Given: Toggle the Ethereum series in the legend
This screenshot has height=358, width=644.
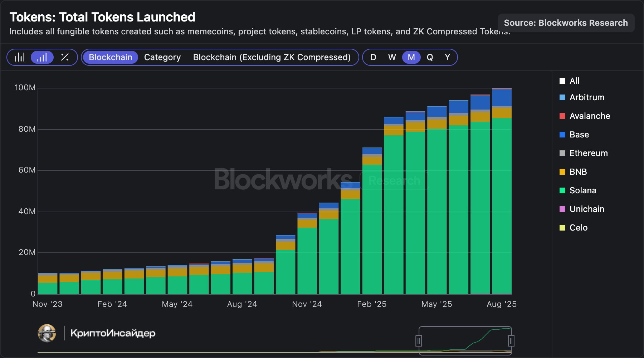Looking at the screenshot, I should click(x=584, y=153).
